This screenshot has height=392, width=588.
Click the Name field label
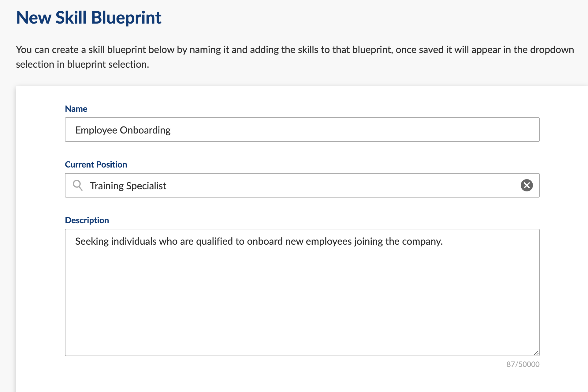point(76,109)
